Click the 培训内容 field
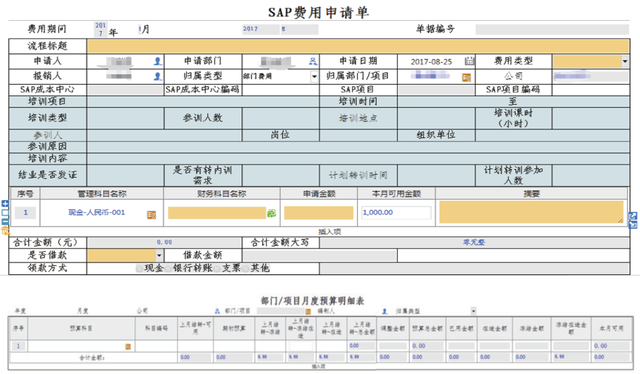The image size is (640, 374). 358,159
